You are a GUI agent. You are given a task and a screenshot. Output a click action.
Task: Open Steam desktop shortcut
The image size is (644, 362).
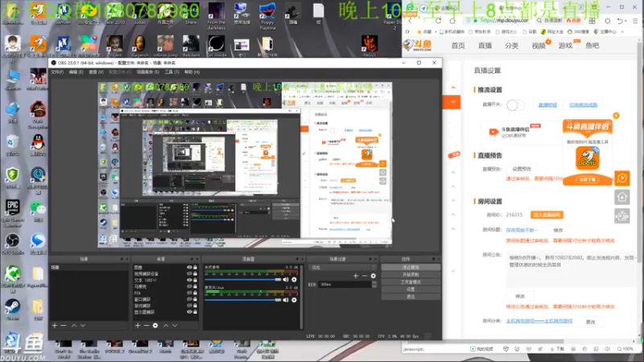click(x=13, y=309)
